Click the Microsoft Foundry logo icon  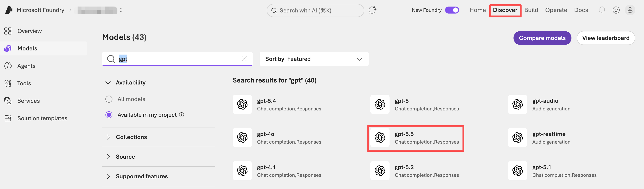9,10
